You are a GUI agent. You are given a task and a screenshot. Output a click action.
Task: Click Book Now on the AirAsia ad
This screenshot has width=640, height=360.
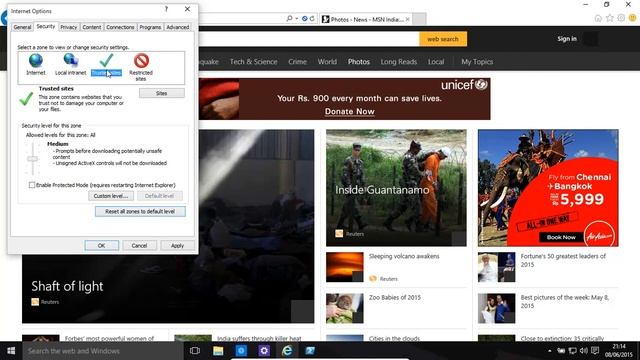(561, 237)
